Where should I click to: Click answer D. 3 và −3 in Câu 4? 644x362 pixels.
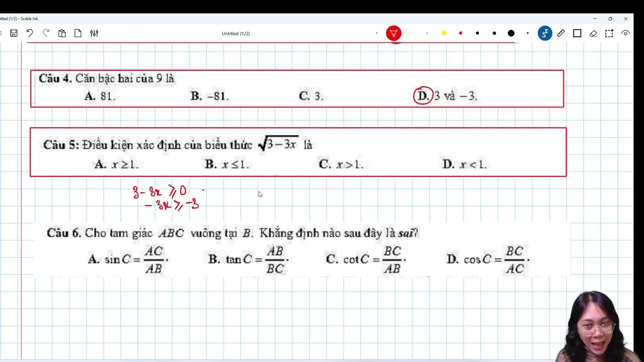pyautogui.click(x=446, y=96)
